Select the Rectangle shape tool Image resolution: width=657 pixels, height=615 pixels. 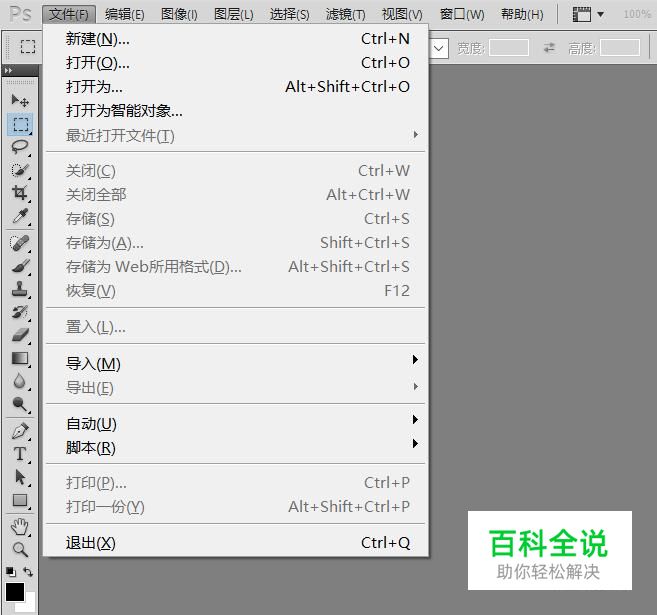click(20, 500)
